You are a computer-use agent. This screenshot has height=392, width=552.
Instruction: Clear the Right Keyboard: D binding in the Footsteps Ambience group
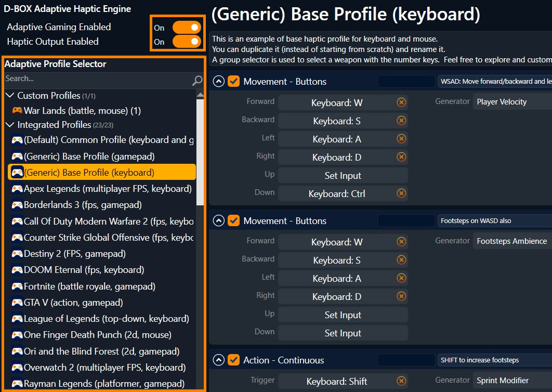(x=401, y=296)
